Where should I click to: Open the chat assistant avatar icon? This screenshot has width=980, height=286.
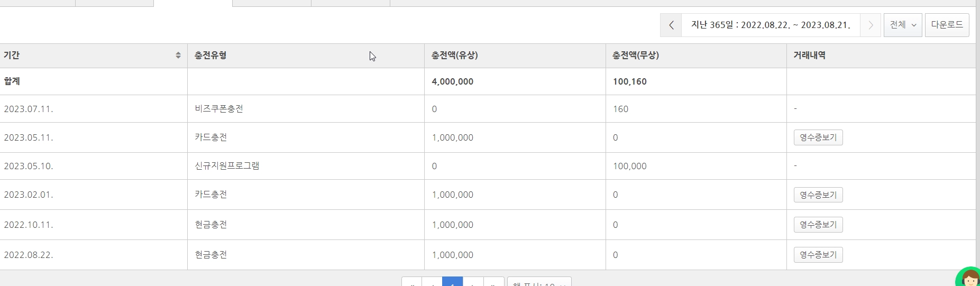969,278
